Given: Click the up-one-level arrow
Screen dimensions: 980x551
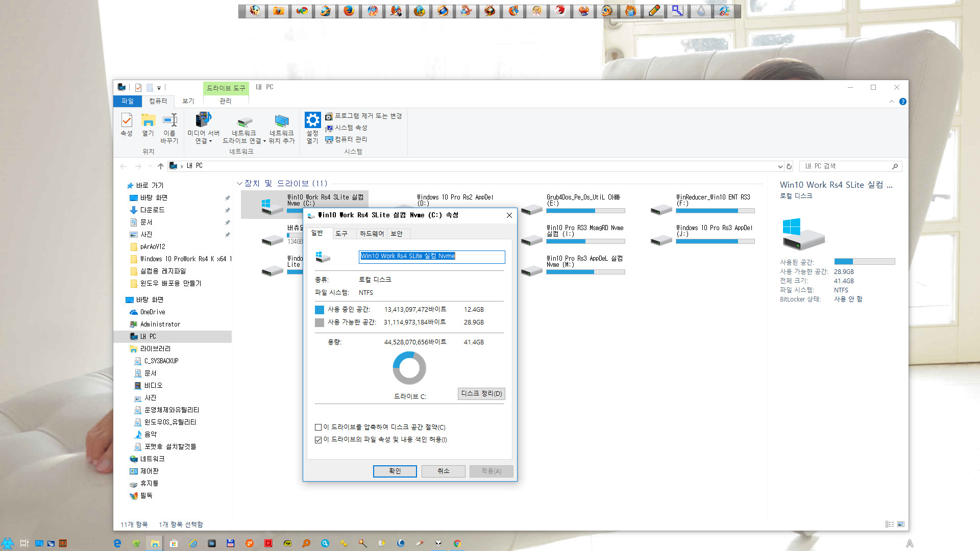Looking at the screenshot, I should (161, 166).
